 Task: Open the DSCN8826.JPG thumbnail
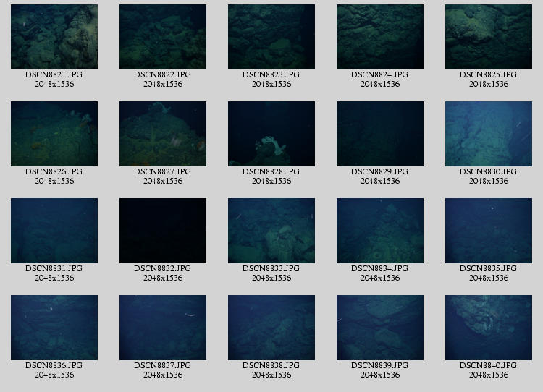coord(54,134)
